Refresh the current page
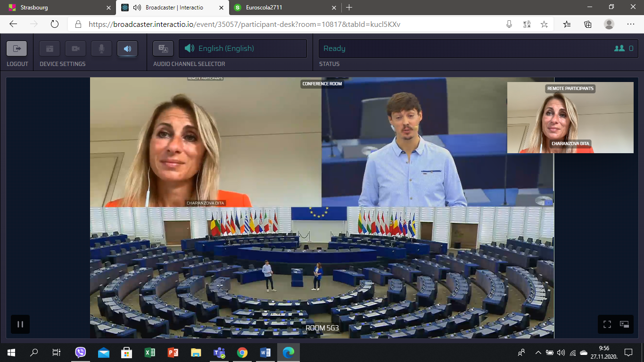 click(55, 25)
